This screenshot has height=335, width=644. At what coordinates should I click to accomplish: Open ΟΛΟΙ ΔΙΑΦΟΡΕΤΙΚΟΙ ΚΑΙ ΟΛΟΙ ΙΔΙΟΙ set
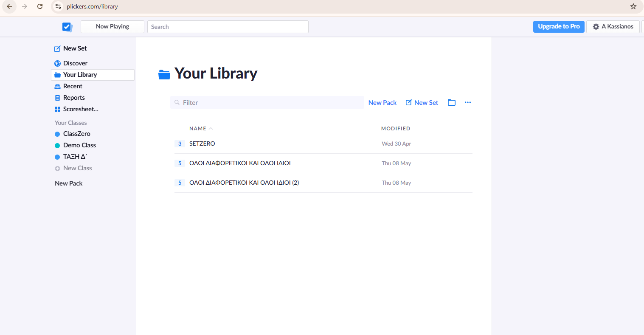(x=240, y=163)
